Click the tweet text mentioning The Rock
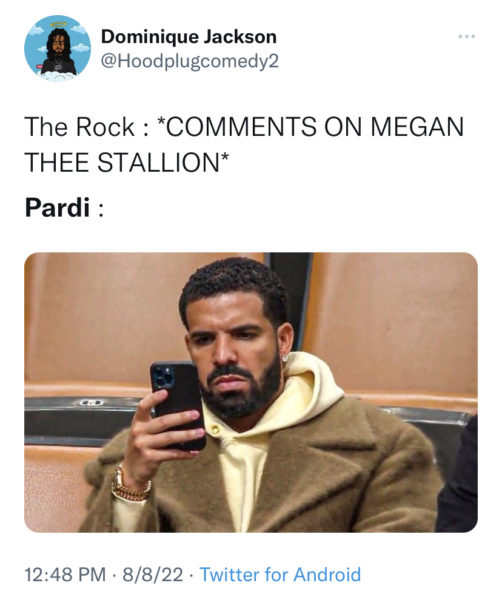The width and height of the screenshot is (502, 600). click(x=244, y=145)
